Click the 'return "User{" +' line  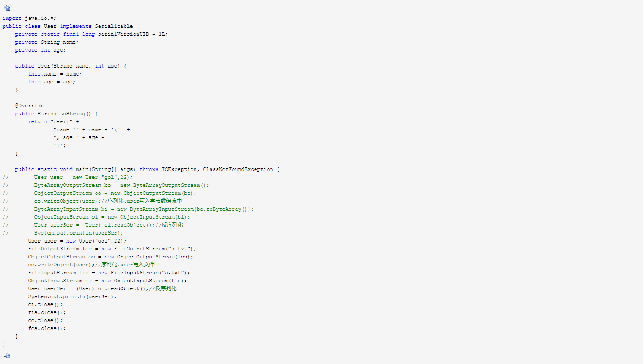pos(54,121)
